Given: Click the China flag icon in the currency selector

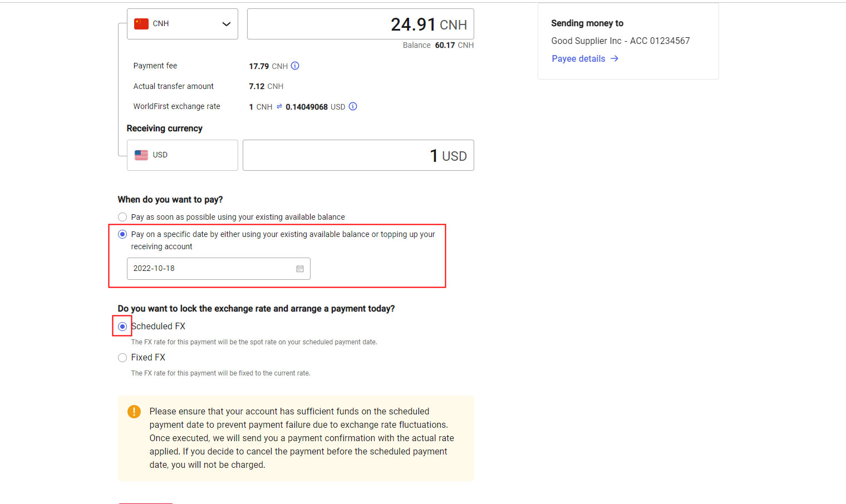Looking at the screenshot, I should tap(141, 24).
